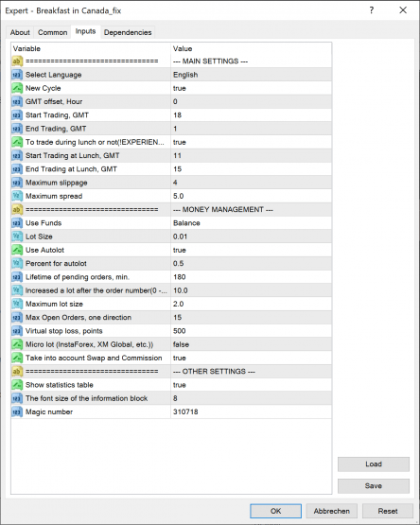This screenshot has width=420, height=525.
Task: Click the icon beside End Trading, GMT
Action: pyautogui.click(x=17, y=129)
